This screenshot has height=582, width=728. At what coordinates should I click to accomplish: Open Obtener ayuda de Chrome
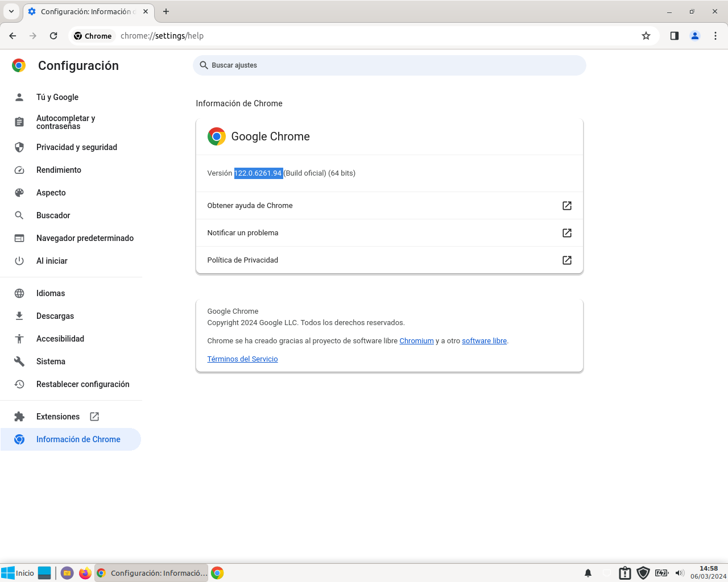390,206
